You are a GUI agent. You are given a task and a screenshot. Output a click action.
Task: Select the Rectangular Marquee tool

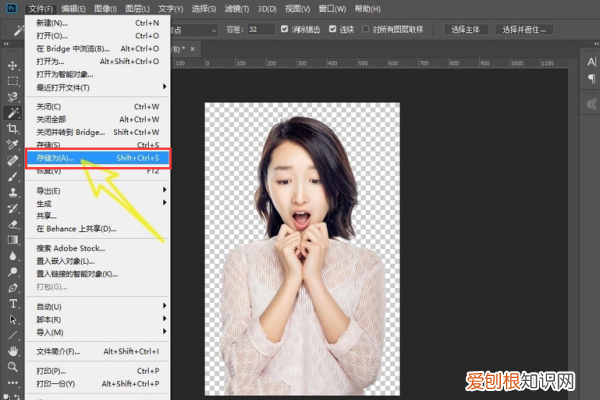13,81
